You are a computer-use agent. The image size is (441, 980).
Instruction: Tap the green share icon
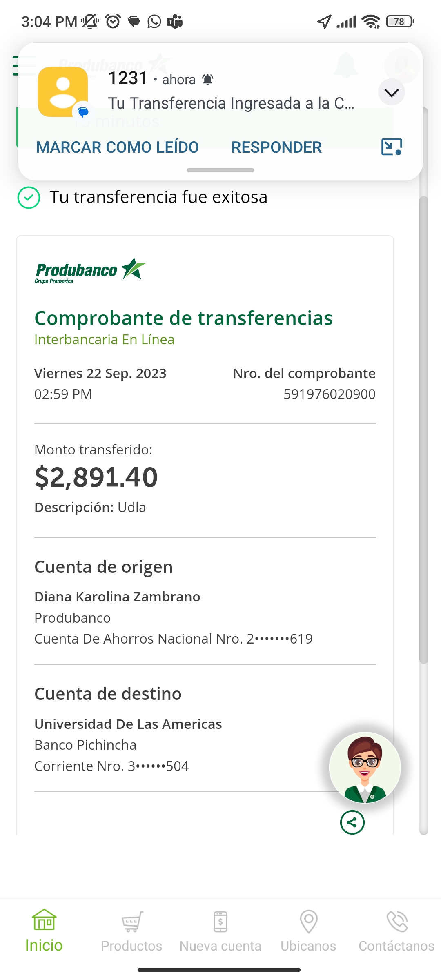pos(352,822)
